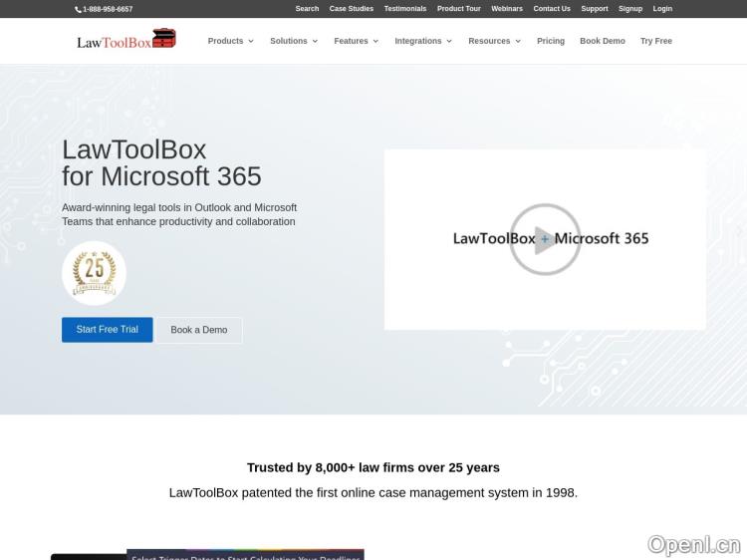Screen dimensions: 747x560
Task: Click Signup in the top bar
Action: 630,9
